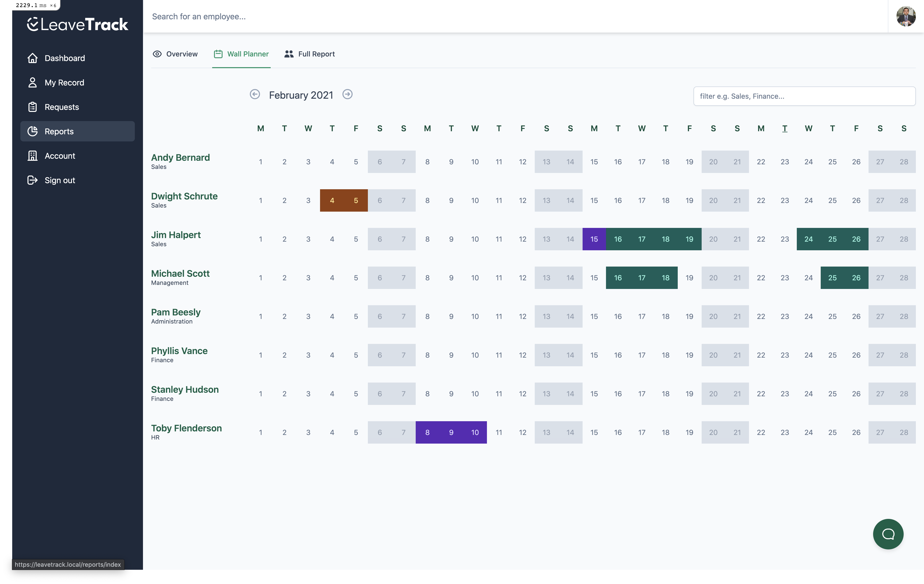Viewport: 924px width, 584px height.
Task: Click the LeaveTrack logo
Action: pos(77,24)
